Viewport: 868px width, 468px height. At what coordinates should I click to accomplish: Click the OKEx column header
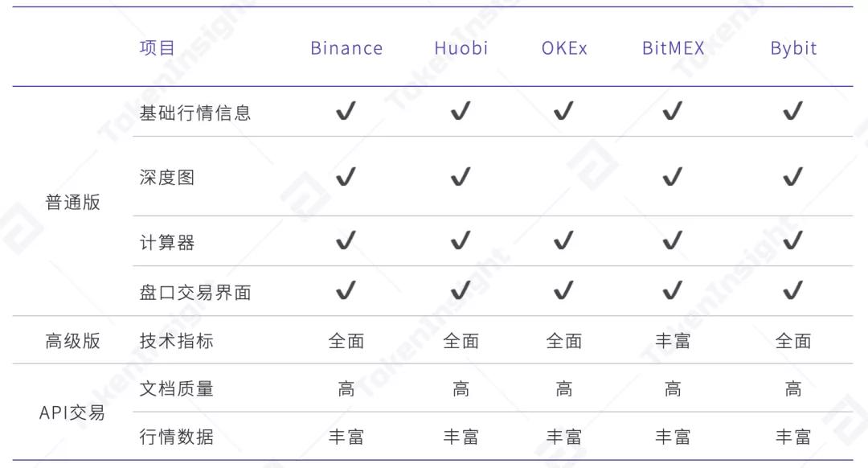tap(564, 48)
